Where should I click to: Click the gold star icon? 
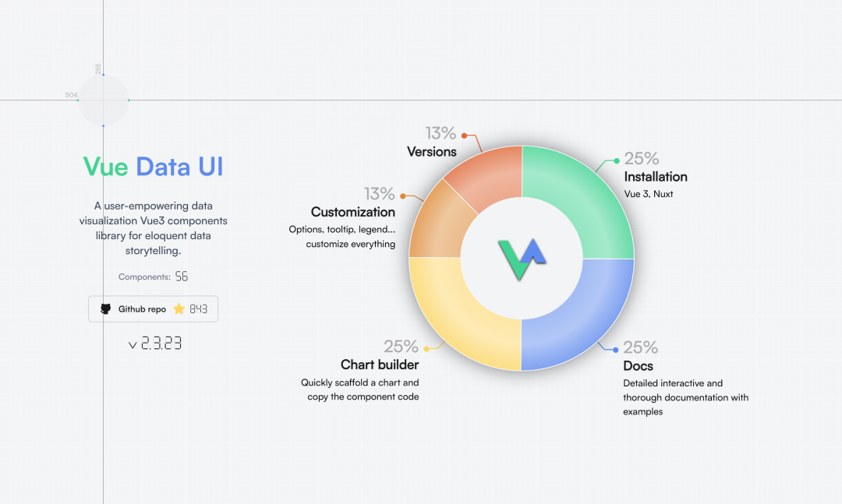[x=179, y=309]
